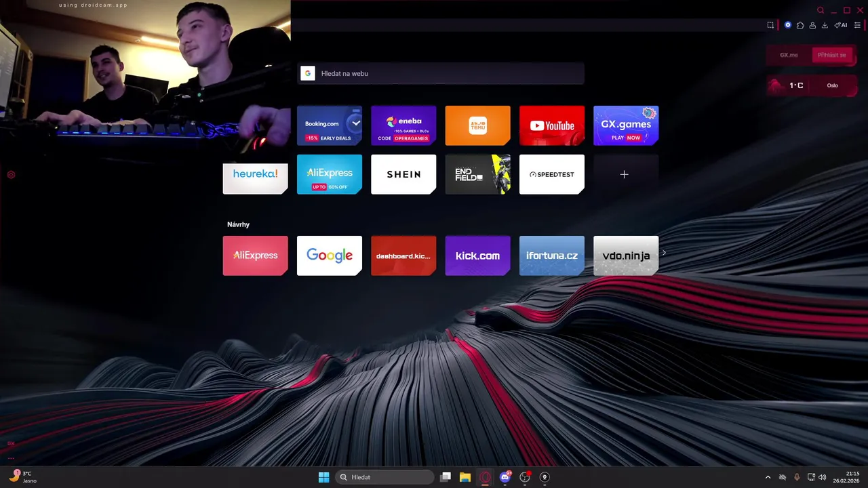868x488 pixels.
Task: Open the Google suggestion tile
Action: 330,256
